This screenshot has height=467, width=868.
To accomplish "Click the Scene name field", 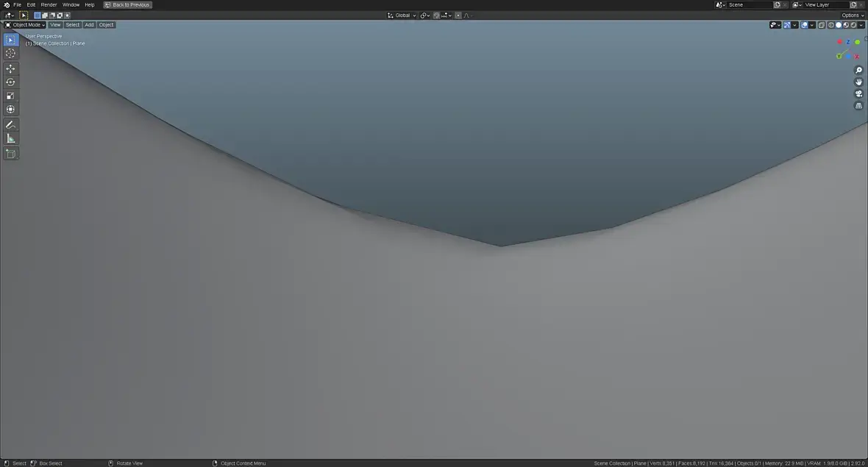I will (x=750, y=4).
